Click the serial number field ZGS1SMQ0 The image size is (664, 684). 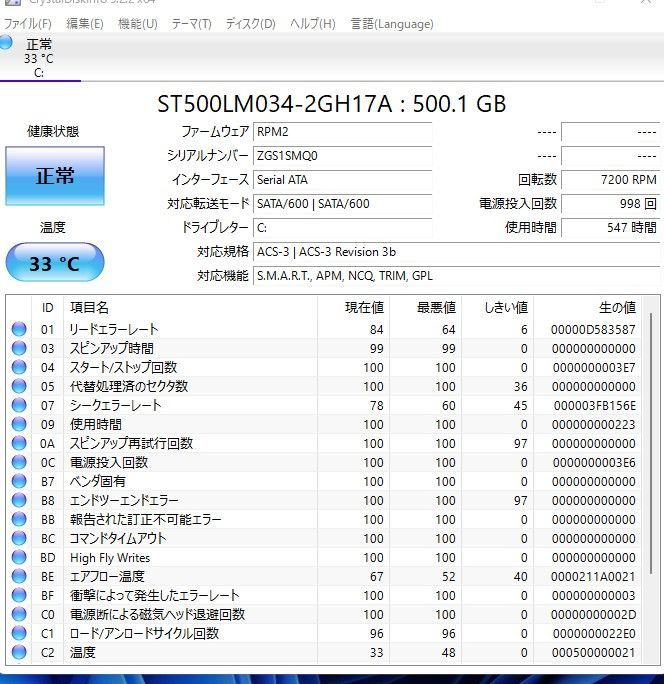pyautogui.click(x=342, y=156)
